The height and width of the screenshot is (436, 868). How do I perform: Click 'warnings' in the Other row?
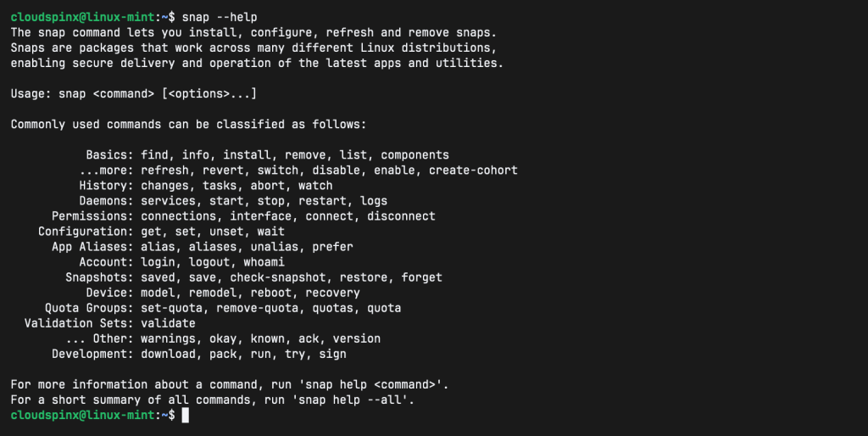pos(168,338)
